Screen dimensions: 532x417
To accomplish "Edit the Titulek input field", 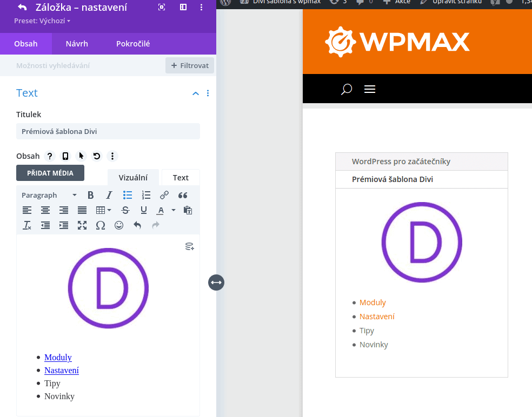I will coord(108,131).
